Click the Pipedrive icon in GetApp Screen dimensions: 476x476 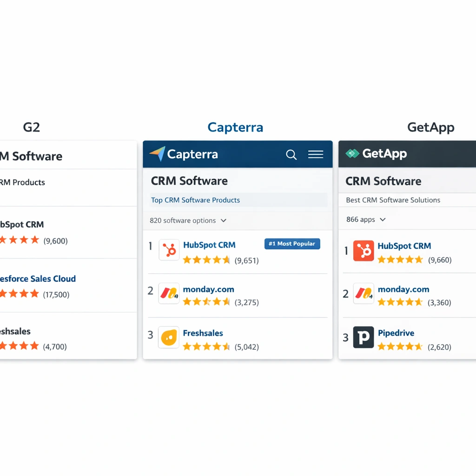[x=364, y=337]
